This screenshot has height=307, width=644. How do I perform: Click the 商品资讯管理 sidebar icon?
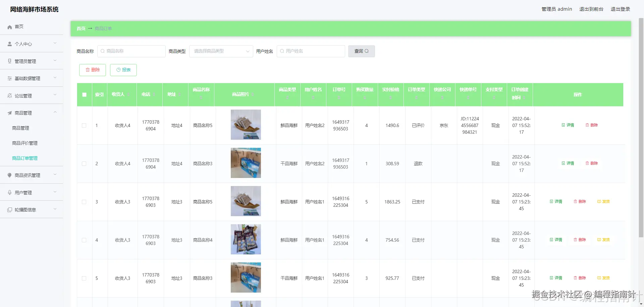[10, 175]
